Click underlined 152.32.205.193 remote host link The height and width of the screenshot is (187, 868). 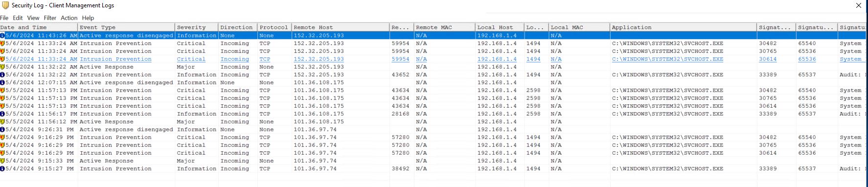(x=319, y=59)
